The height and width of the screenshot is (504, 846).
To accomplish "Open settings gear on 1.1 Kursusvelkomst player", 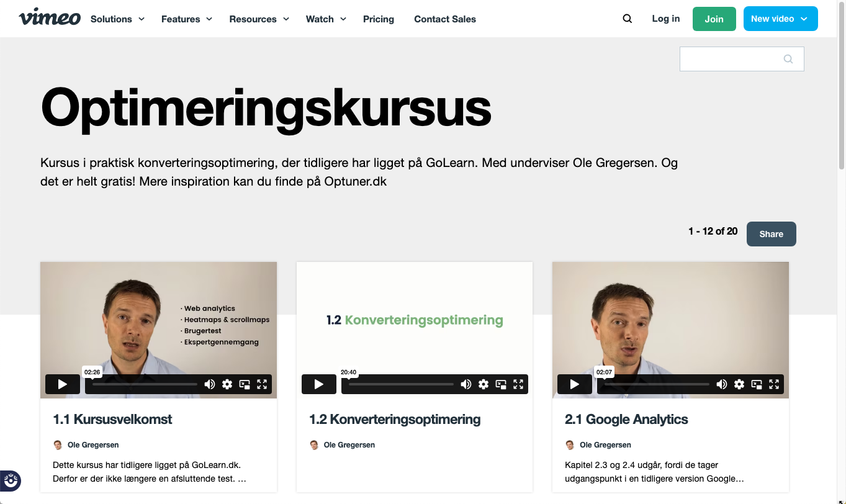I will click(x=227, y=384).
